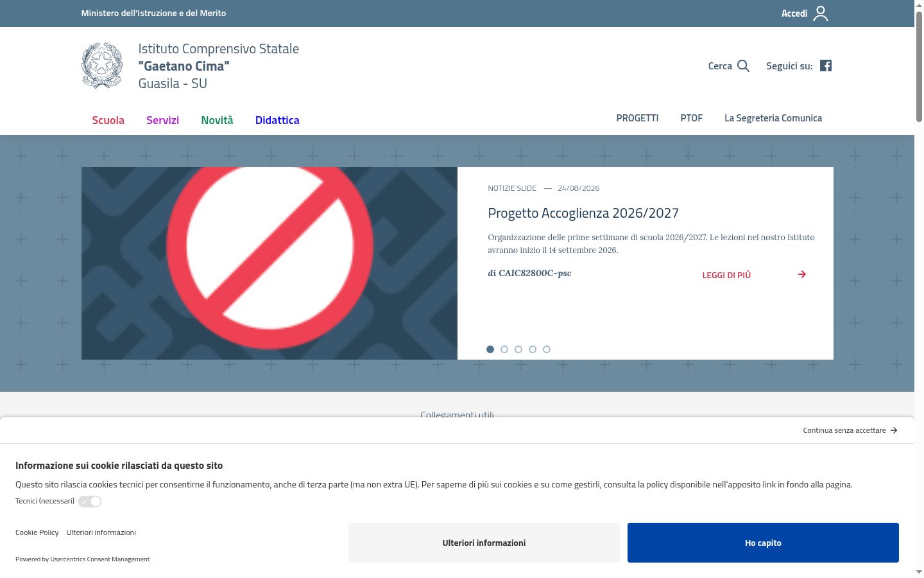Click the NOTIZIE SLIDE category label
Screen dimensions: 924x578
click(x=512, y=188)
